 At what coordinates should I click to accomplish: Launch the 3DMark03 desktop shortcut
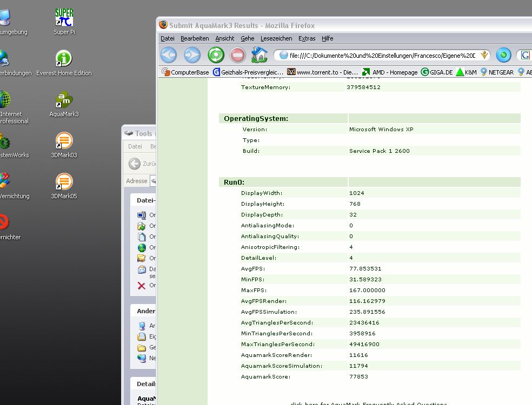(64, 145)
